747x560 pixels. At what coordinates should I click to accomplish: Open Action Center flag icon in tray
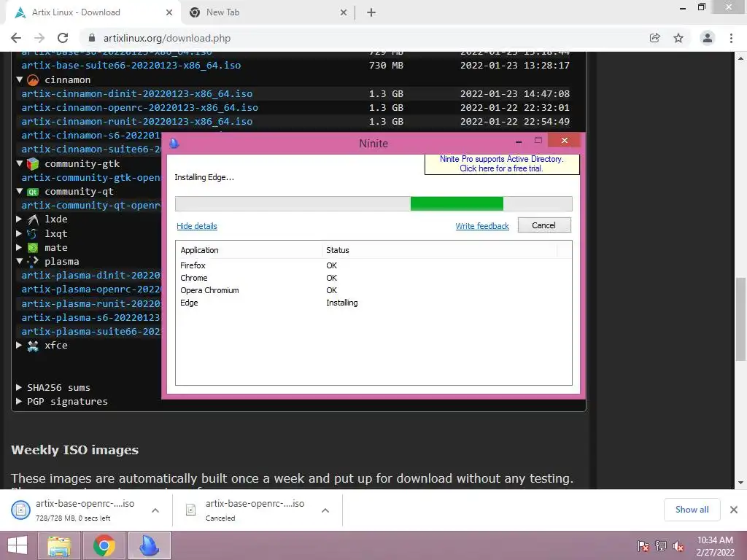tap(643, 546)
